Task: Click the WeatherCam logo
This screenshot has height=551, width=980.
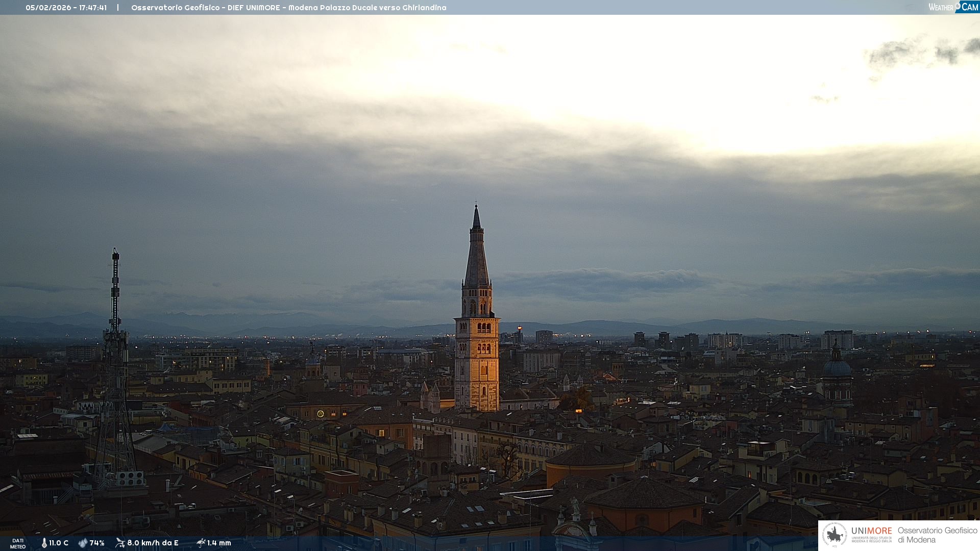Action: click(x=953, y=7)
